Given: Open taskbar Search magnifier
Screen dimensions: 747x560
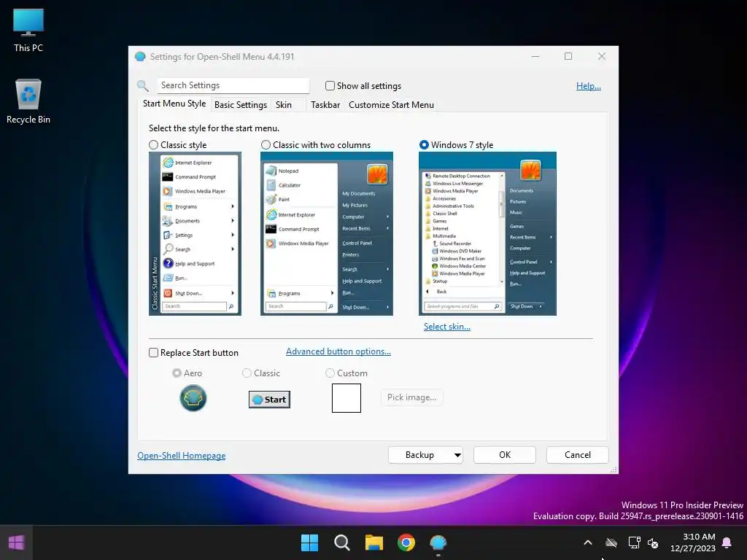Looking at the screenshot, I should 341,542.
